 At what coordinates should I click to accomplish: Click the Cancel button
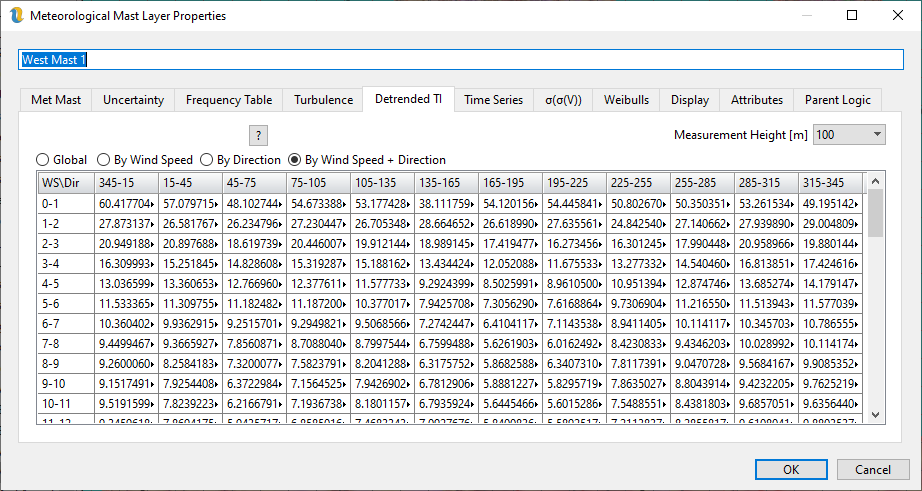(x=872, y=469)
